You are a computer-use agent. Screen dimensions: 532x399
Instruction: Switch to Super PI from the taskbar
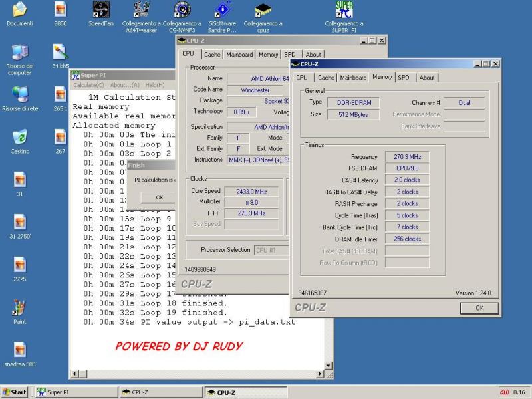click(x=76, y=392)
